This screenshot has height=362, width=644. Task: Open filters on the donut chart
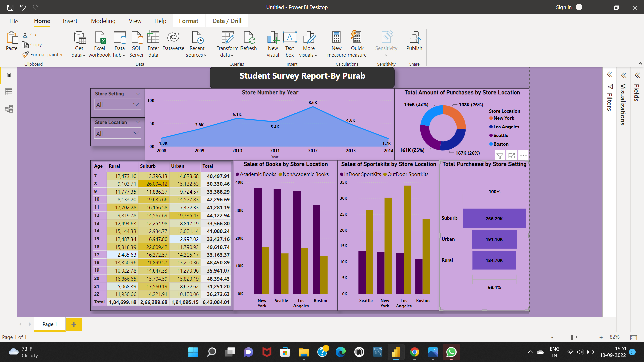click(500, 155)
